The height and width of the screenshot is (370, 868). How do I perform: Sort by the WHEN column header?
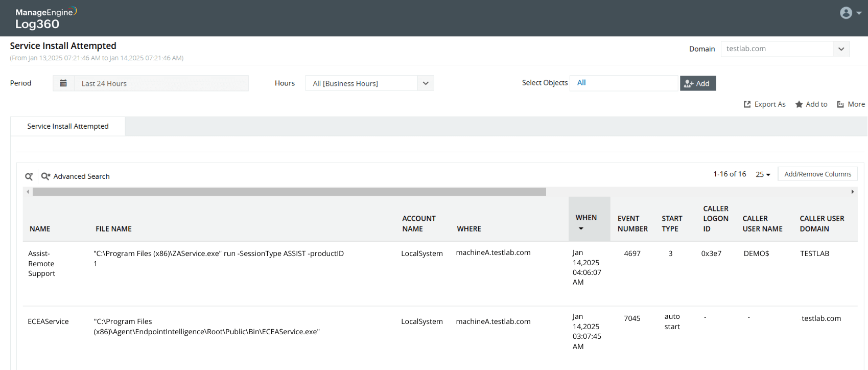[586, 218]
